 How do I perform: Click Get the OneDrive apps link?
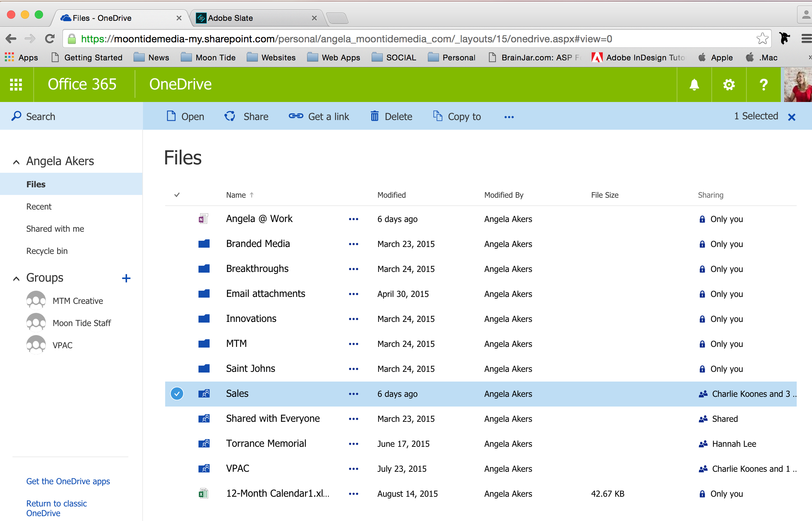68,481
